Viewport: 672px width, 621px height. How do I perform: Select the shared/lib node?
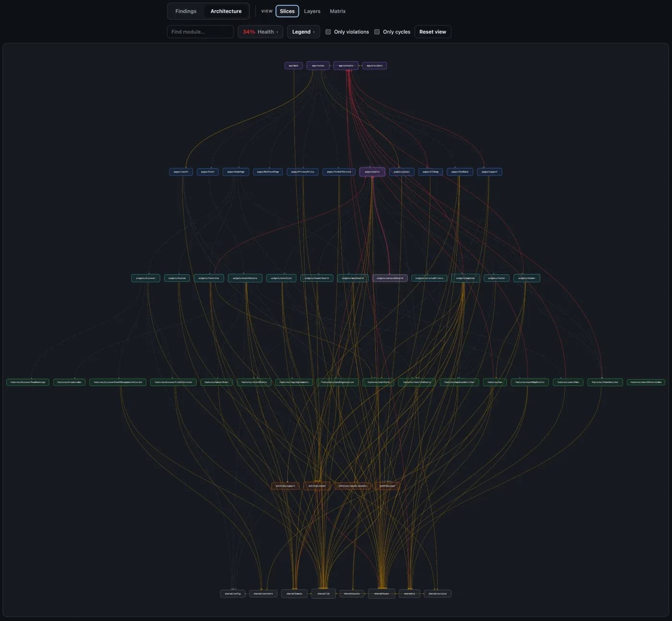coord(324,594)
